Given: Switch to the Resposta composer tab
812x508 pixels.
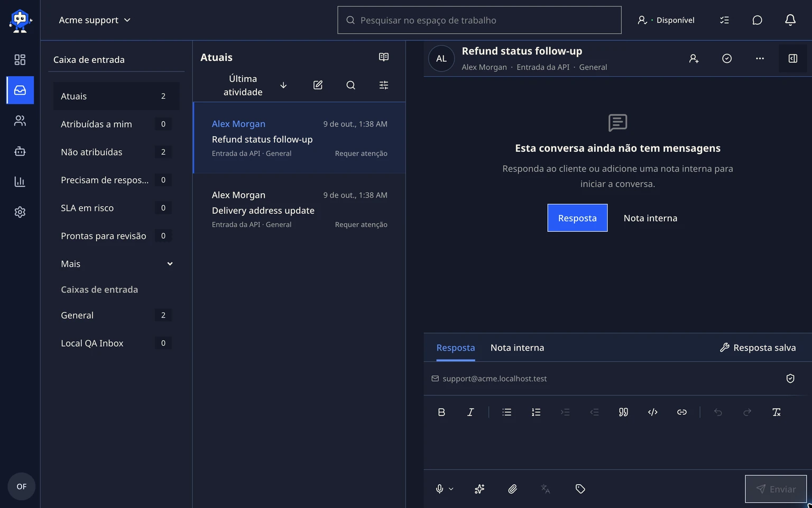Looking at the screenshot, I should coord(456,348).
